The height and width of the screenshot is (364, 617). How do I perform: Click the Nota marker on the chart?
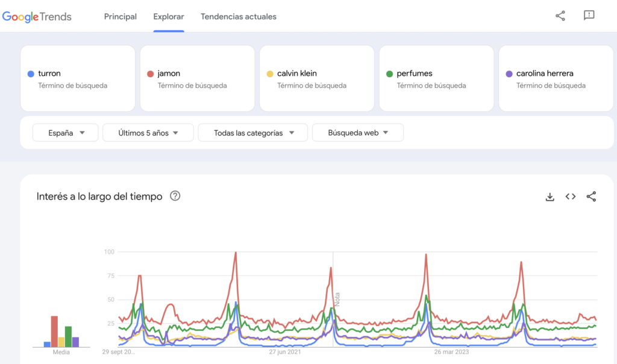tap(337, 300)
